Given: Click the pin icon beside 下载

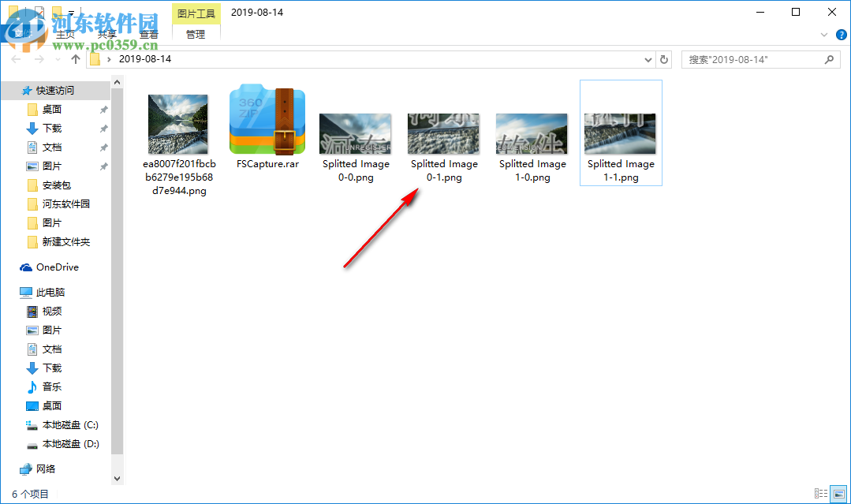Looking at the screenshot, I should [x=103, y=129].
